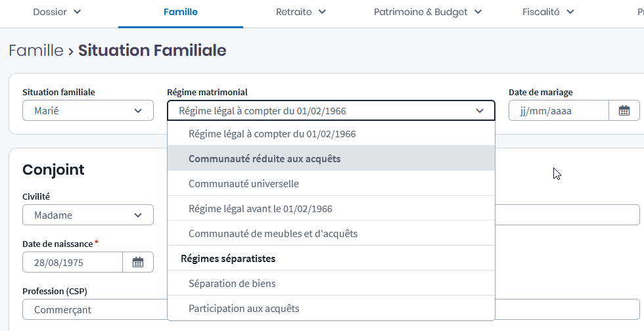Pick Communauté de meubles et d'acquêts
644x331 pixels.
point(273,234)
